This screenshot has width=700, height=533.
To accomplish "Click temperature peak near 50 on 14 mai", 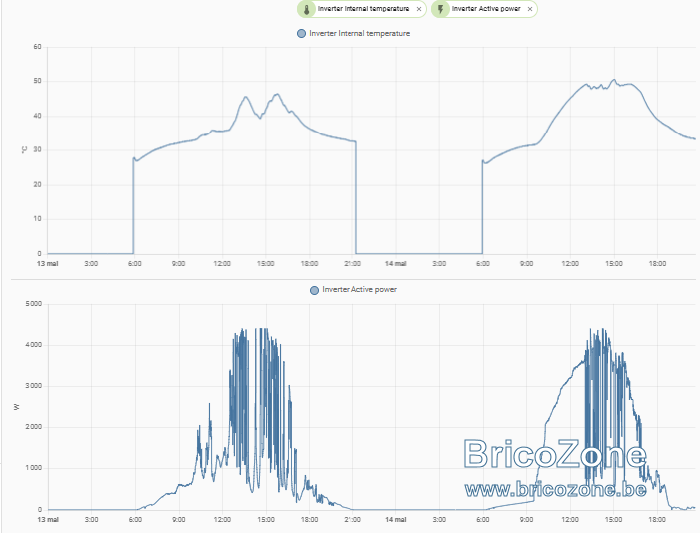I will [x=614, y=80].
